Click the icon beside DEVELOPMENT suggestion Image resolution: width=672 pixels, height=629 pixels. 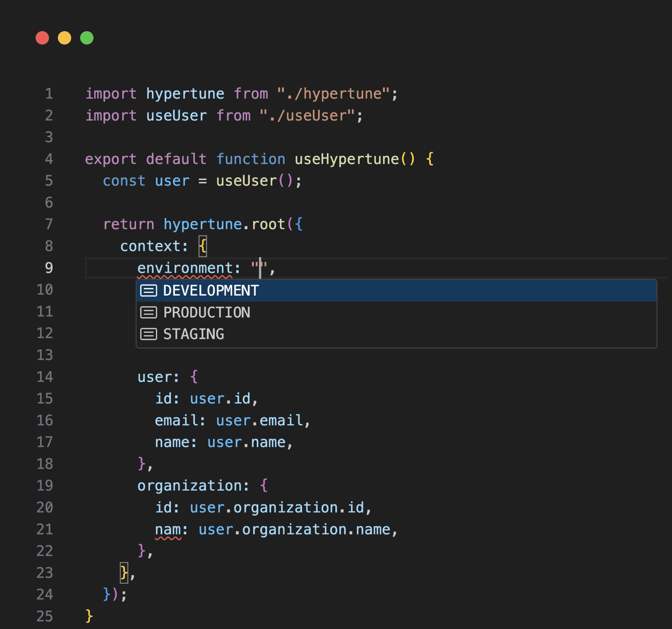[148, 291]
